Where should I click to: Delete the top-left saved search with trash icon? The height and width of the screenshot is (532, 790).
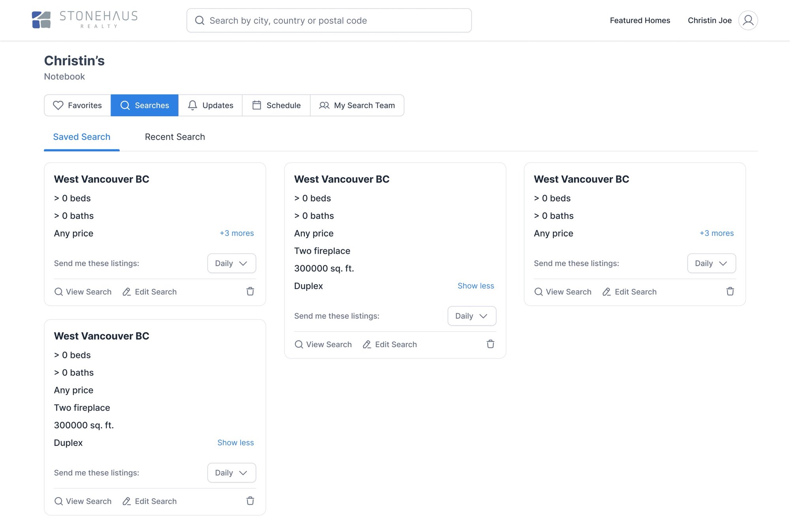250,291
